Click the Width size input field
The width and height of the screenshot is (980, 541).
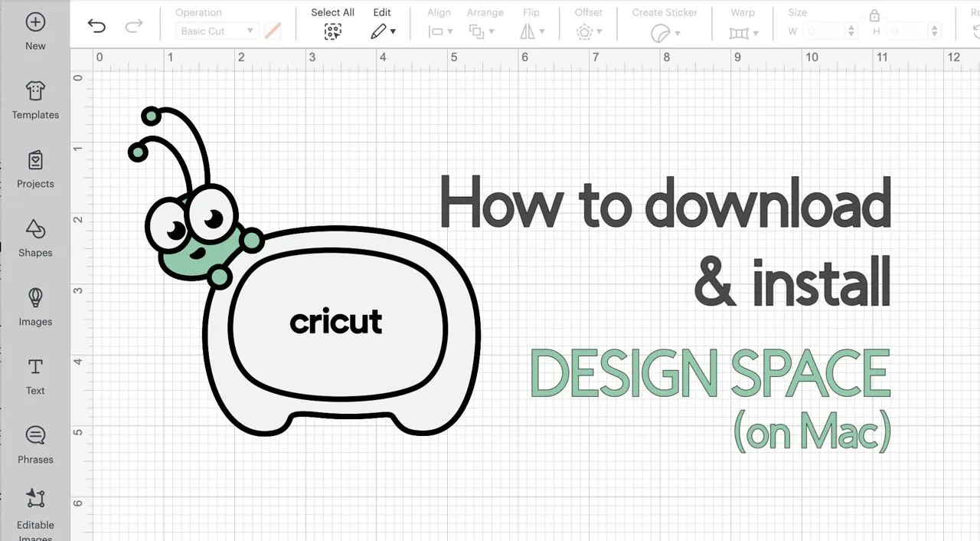pyautogui.click(x=823, y=31)
